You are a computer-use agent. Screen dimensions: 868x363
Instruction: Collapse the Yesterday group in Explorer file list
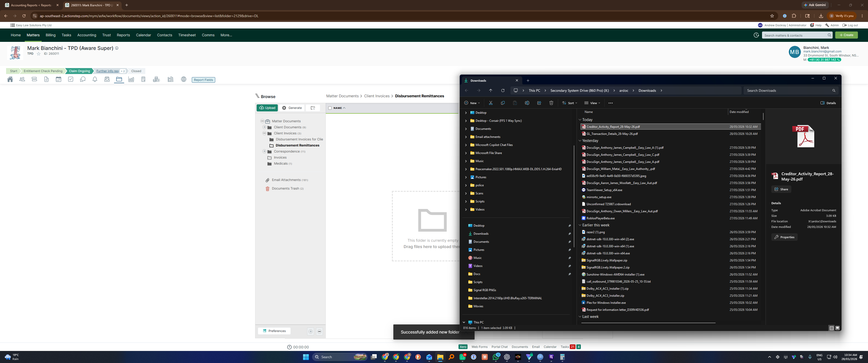(580, 141)
